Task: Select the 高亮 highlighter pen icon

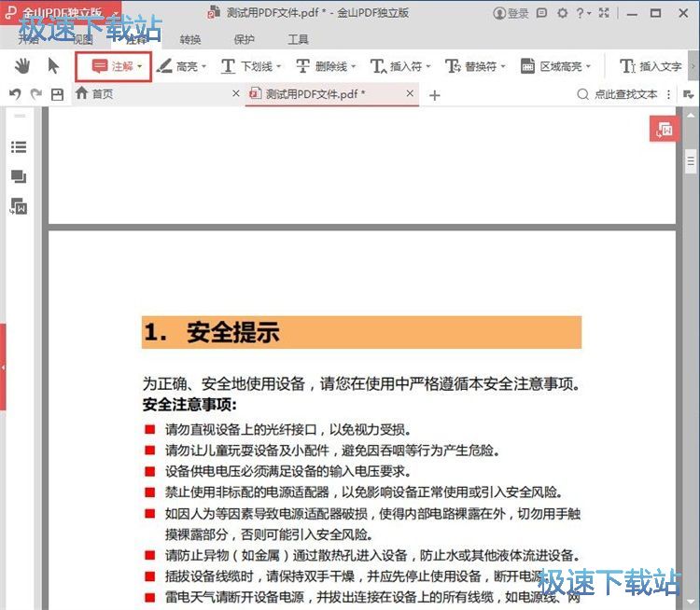Action: [x=164, y=66]
